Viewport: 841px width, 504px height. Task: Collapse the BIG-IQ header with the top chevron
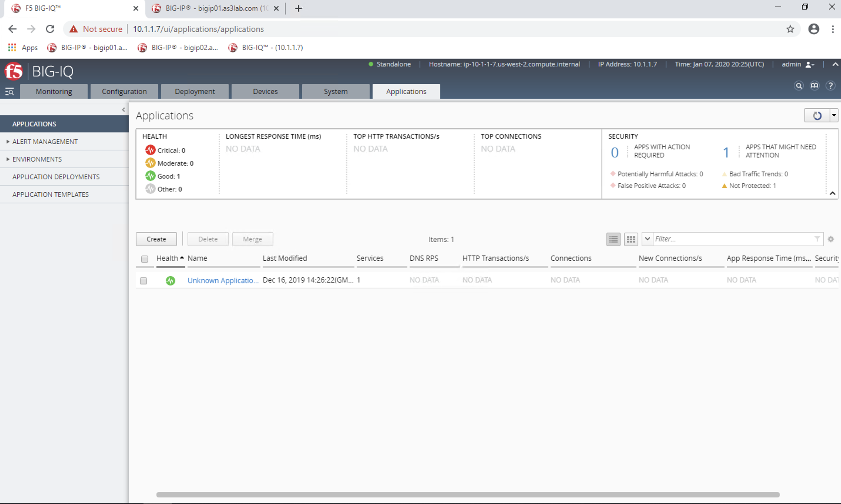click(835, 64)
